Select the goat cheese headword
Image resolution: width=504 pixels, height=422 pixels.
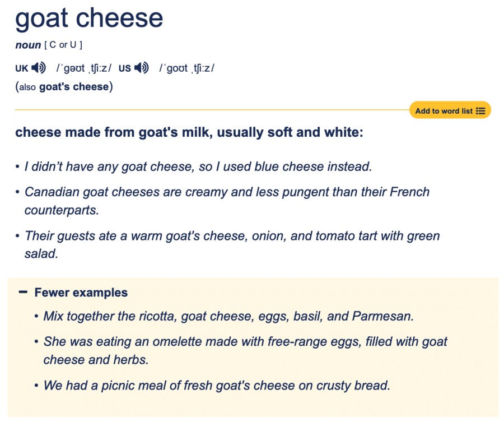90,18
